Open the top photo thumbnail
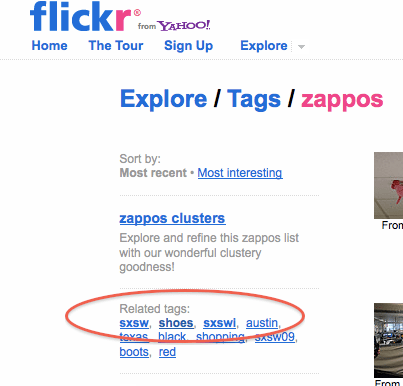 [x=388, y=185]
